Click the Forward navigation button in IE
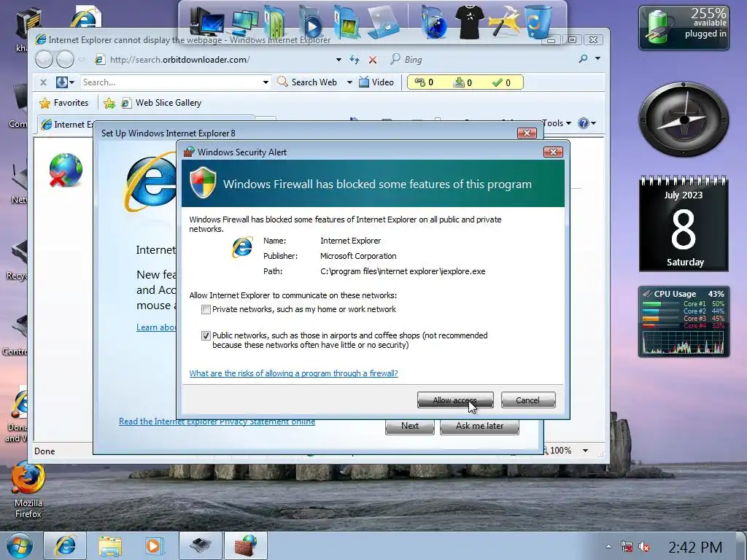Screen dimensions: 747x560 [65, 60]
